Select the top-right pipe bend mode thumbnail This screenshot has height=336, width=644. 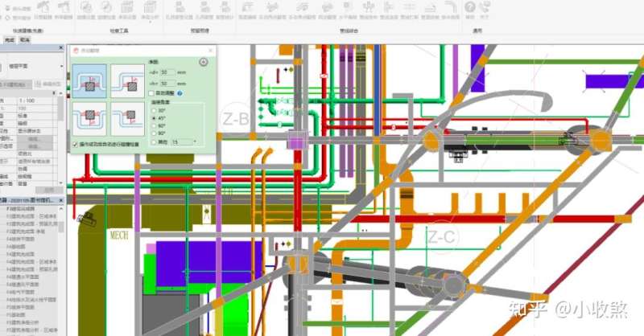127,80
